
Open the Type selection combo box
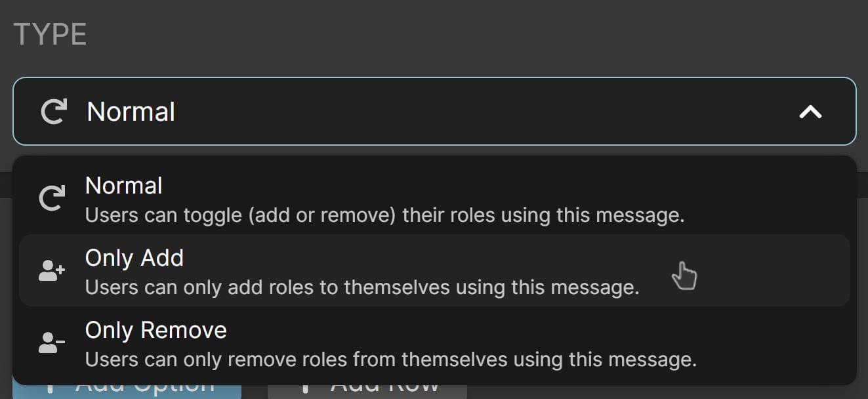[x=433, y=111]
